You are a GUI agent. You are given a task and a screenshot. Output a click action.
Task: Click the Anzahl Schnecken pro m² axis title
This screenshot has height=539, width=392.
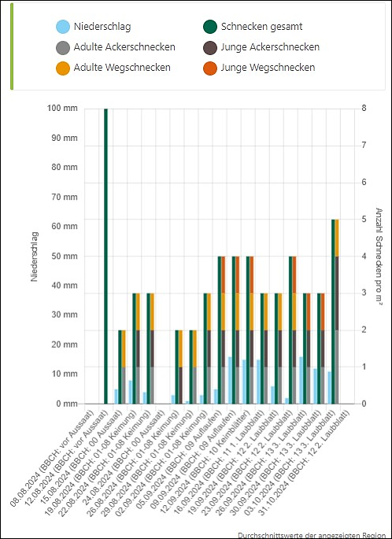coord(379,256)
